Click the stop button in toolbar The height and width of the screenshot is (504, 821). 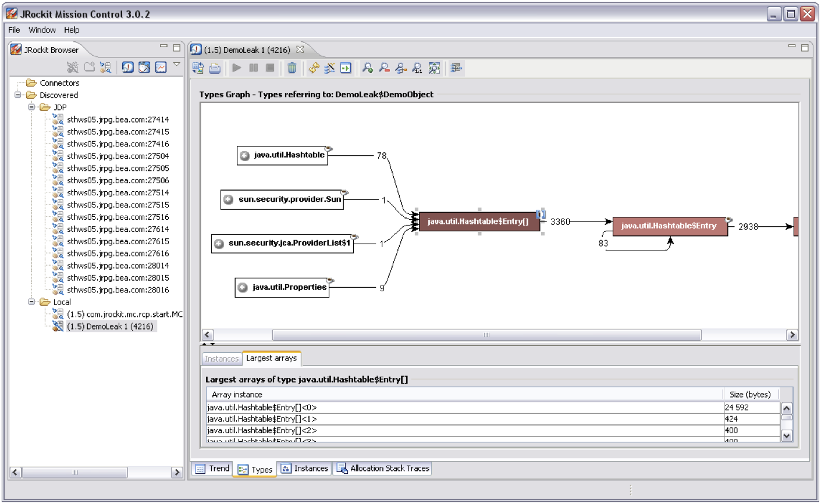[x=270, y=68]
